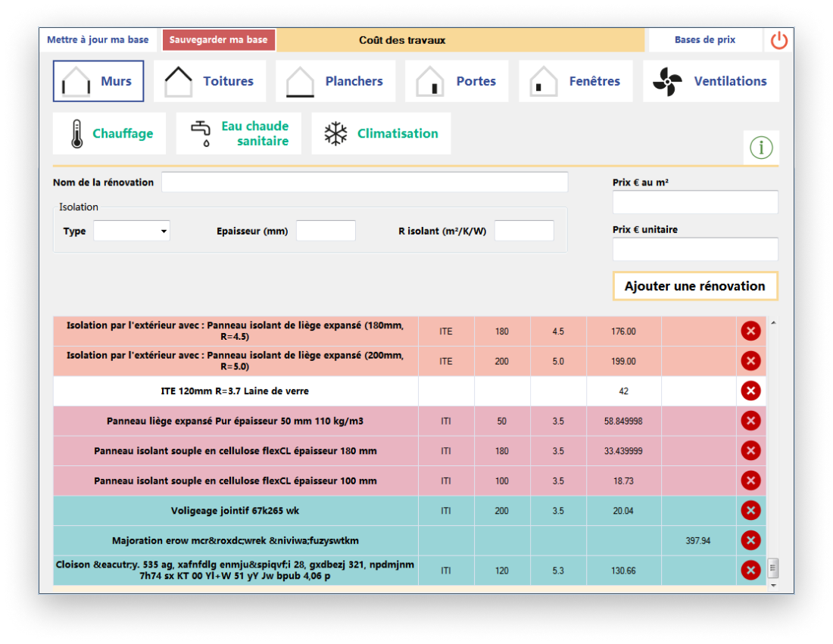Go to the Portes category
The image size is (833, 644).
click(457, 81)
